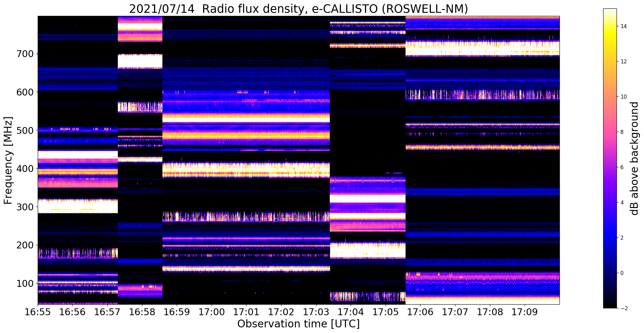Click the 17:03 time tick label

coord(316,312)
